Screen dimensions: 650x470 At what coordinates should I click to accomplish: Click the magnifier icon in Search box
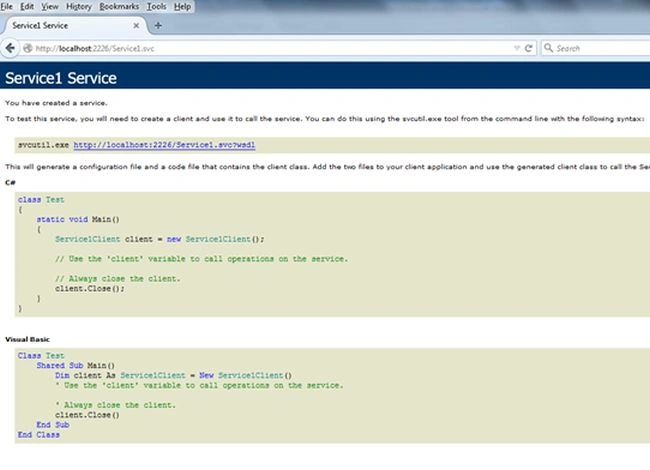(548, 48)
